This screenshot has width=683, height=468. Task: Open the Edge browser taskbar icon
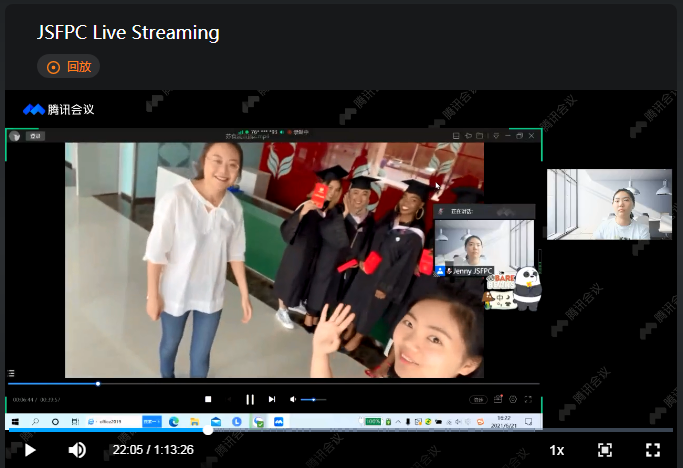[174, 422]
